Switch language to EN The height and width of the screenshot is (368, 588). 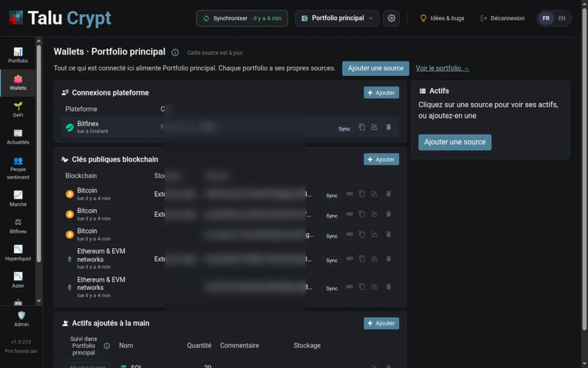click(x=562, y=18)
